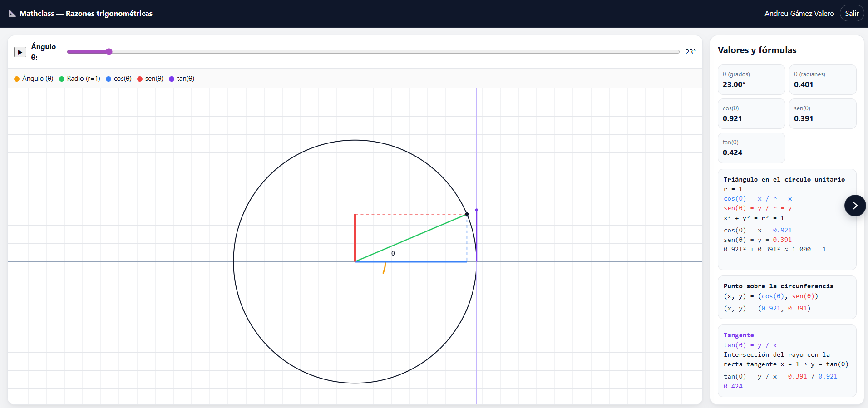Click the play animation button

pos(20,52)
